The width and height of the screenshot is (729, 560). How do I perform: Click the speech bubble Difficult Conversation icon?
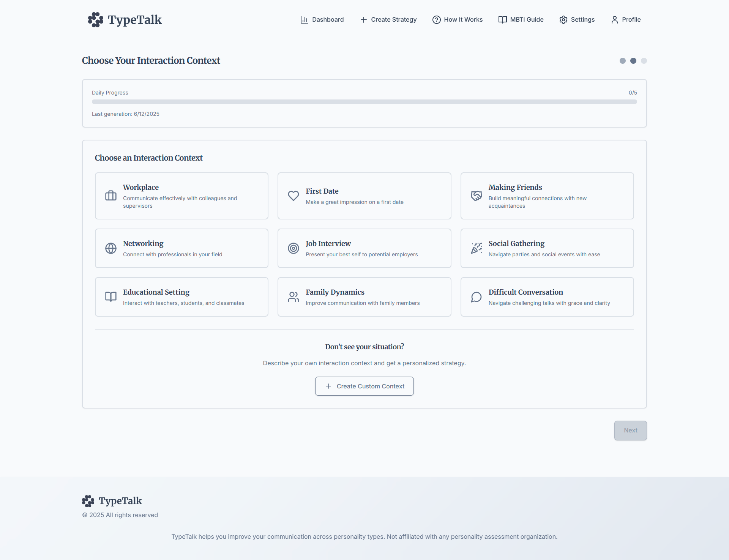(477, 297)
